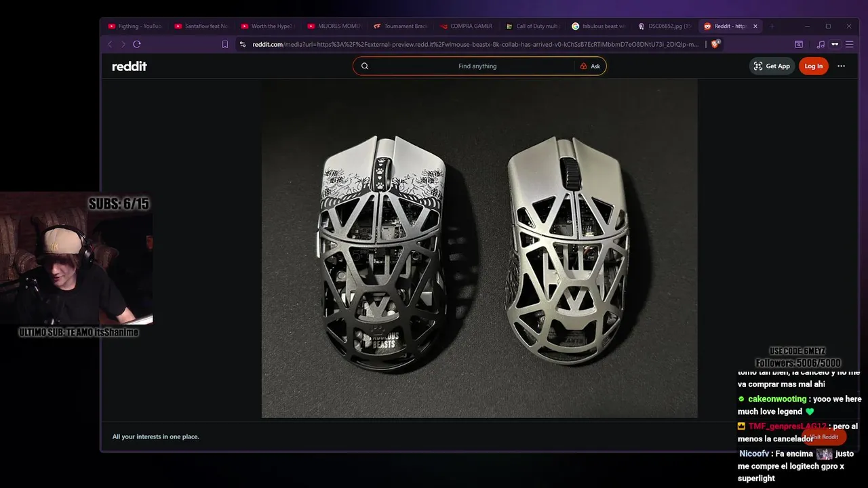The width and height of the screenshot is (868, 488).
Task: Click the glasses toolbar icon
Action: pos(835,44)
